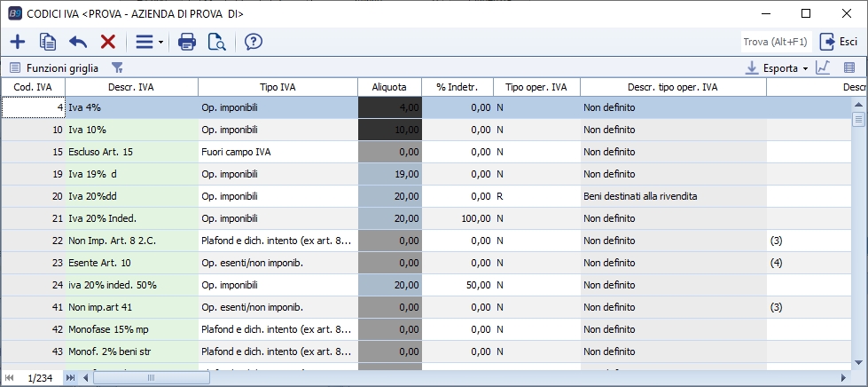
Task: Expand the hamburger menu dropdown
Action: tap(147, 42)
